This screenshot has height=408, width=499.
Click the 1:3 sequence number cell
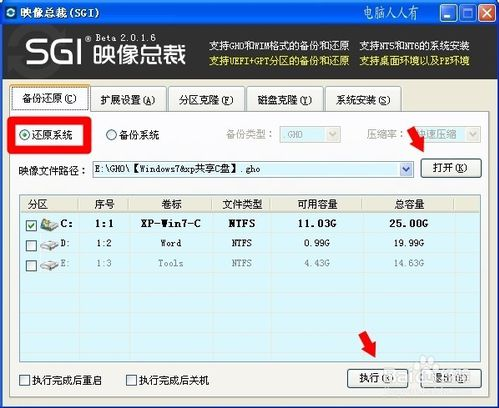104,263
